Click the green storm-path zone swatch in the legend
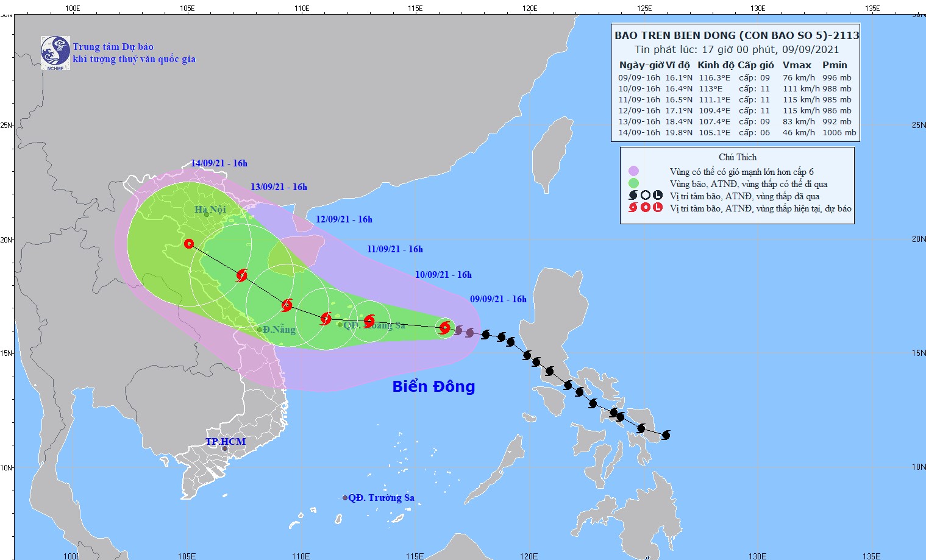 633,183
